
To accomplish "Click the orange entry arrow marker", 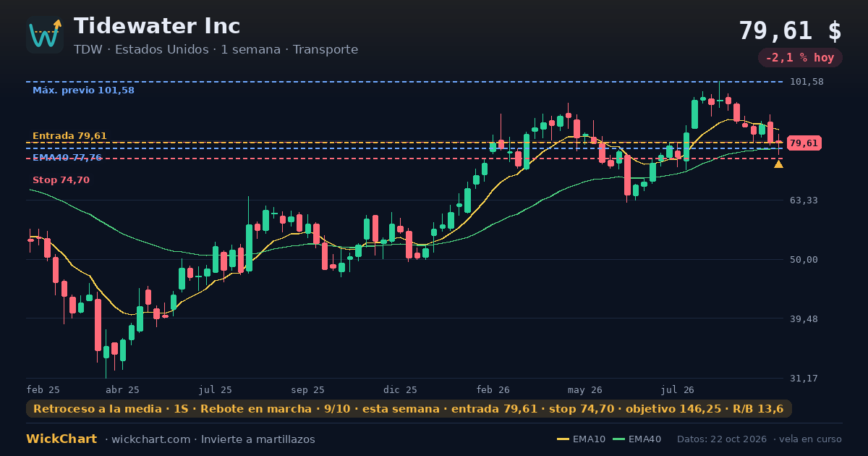I will pos(778,164).
